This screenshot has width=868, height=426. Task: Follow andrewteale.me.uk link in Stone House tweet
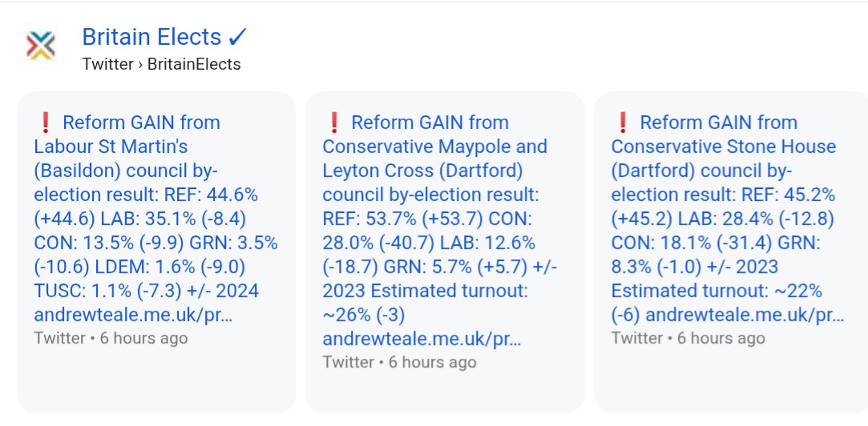(745, 315)
